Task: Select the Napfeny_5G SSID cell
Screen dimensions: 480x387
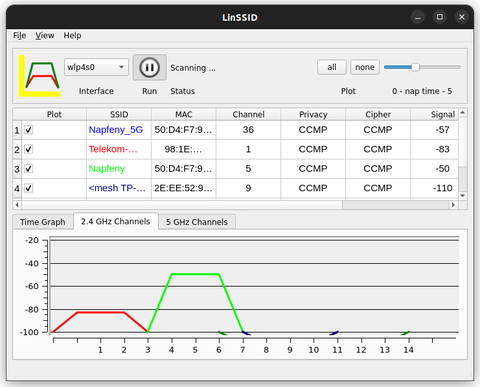Action: tap(119, 130)
